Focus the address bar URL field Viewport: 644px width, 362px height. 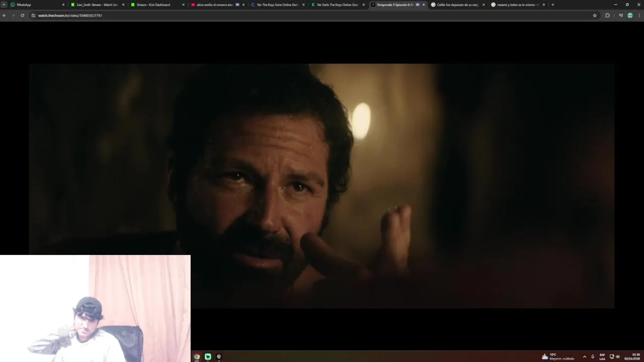[314, 16]
